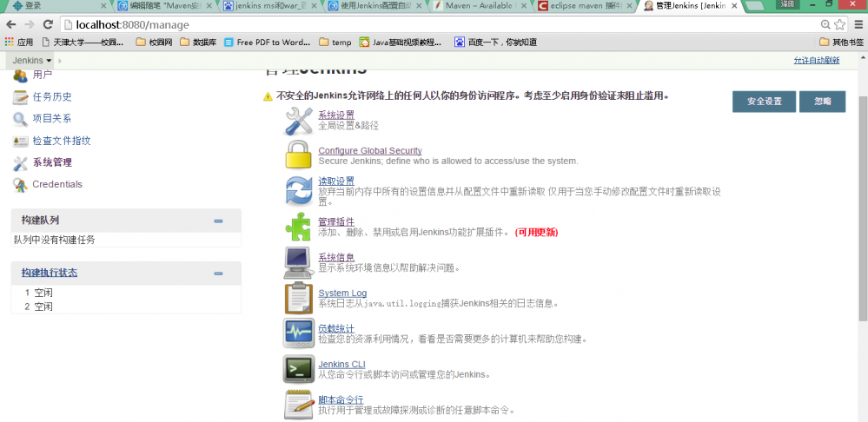Click the clipboard icon for System Log
The height and width of the screenshot is (422, 868).
tap(298, 298)
